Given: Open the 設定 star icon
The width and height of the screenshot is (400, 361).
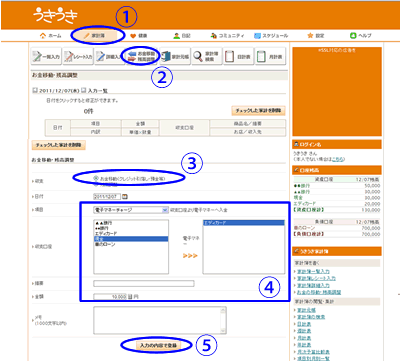Looking at the screenshot, I should pos(315,36).
